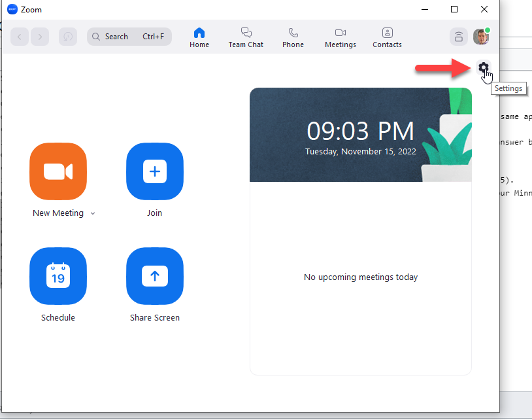Screen dimensions: 532x420
Task: Click the Search box
Action: [129, 37]
